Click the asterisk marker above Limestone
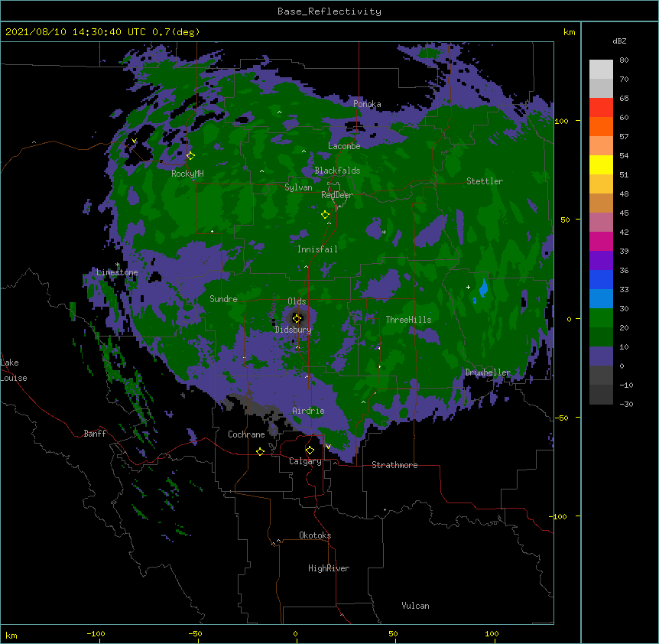This screenshot has height=644, width=659. point(117,265)
